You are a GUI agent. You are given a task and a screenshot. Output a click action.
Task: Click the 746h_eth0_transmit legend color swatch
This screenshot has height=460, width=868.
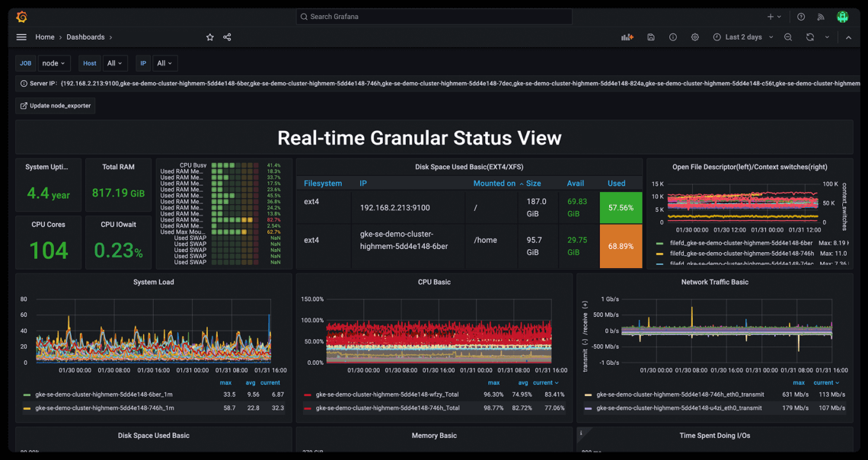(586, 395)
